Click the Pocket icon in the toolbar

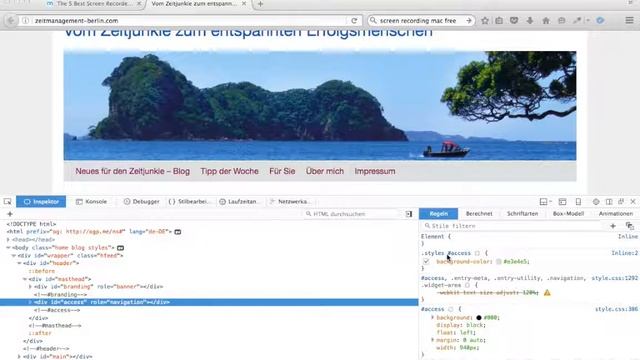point(514,20)
